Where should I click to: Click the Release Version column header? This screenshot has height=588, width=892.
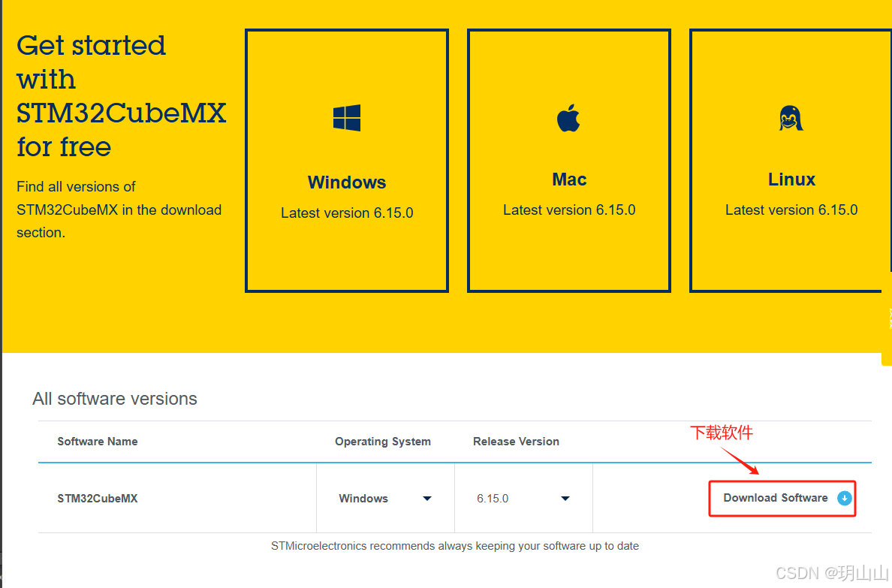click(x=516, y=442)
